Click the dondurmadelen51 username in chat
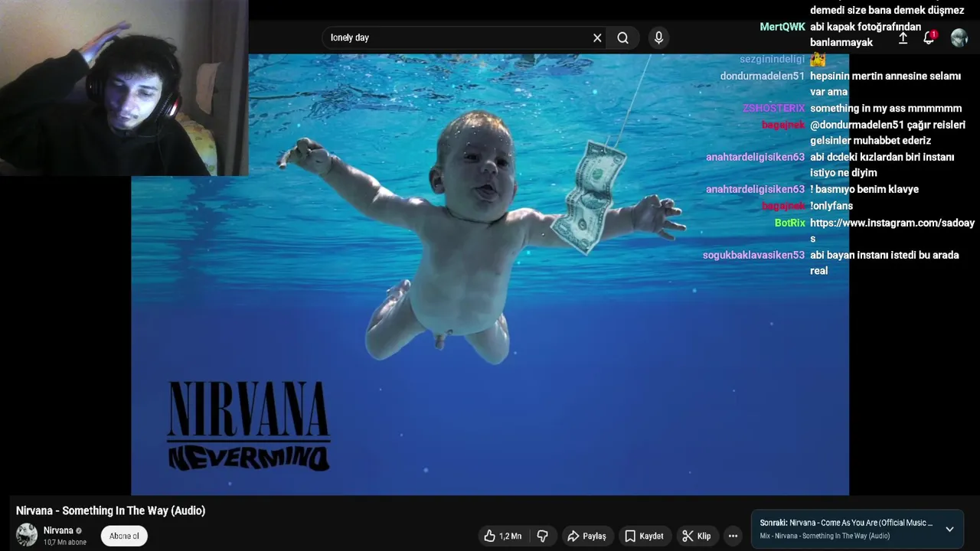Screen dimensions: 980x551 click(763, 76)
